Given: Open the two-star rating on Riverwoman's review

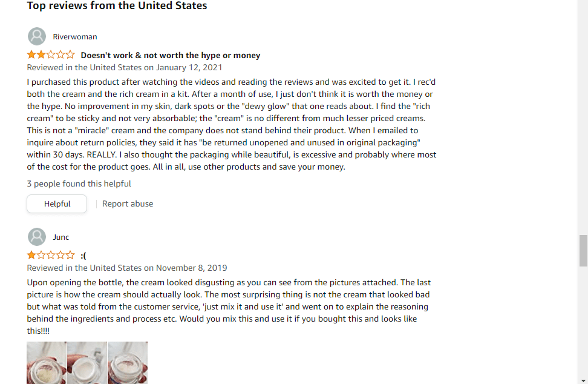Looking at the screenshot, I should point(51,55).
